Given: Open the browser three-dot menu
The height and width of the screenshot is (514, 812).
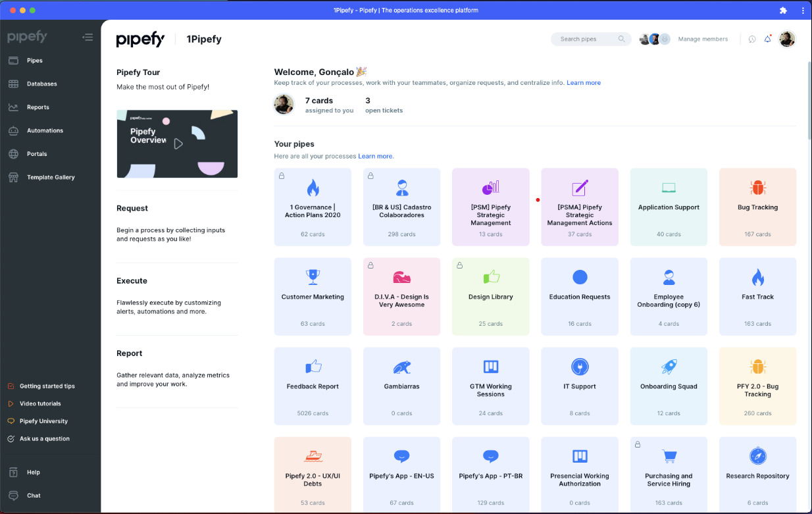Looking at the screenshot, I should point(802,10).
